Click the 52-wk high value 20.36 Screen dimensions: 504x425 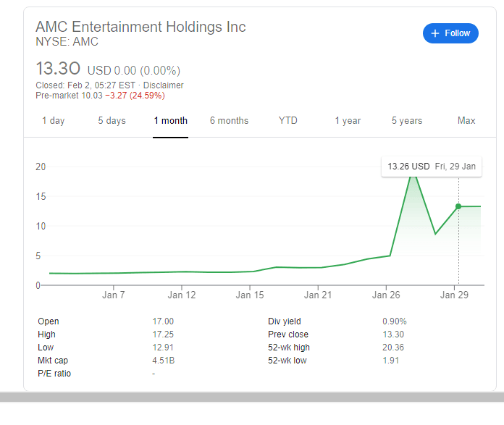tap(393, 348)
